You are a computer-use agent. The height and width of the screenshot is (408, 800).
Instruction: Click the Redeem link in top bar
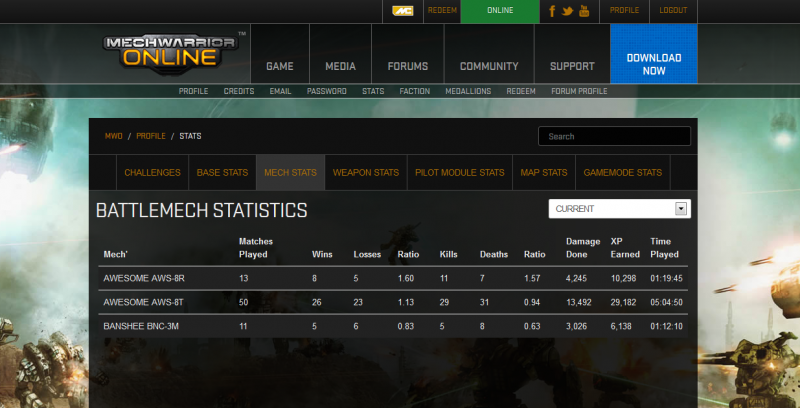pyautogui.click(x=440, y=11)
